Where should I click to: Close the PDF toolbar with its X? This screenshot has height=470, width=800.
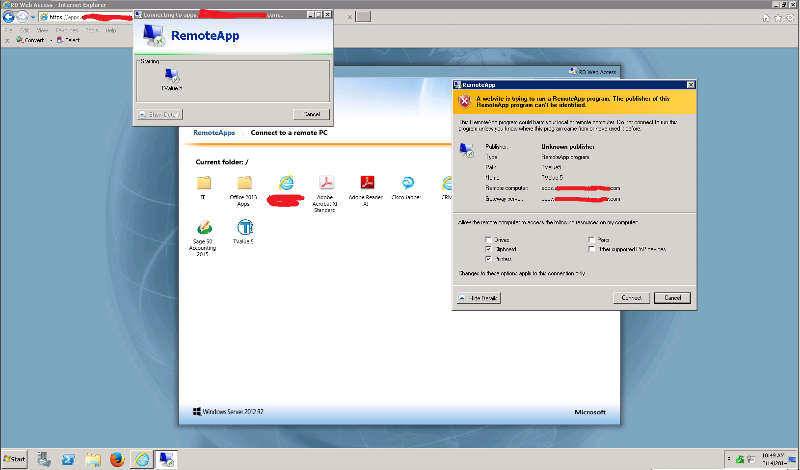pyautogui.click(x=7, y=40)
